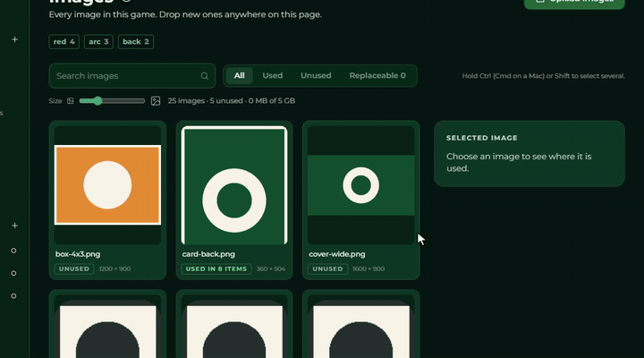
Task: Click the large image icon after the Size slider
Action: pyautogui.click(x=156, y=101)
